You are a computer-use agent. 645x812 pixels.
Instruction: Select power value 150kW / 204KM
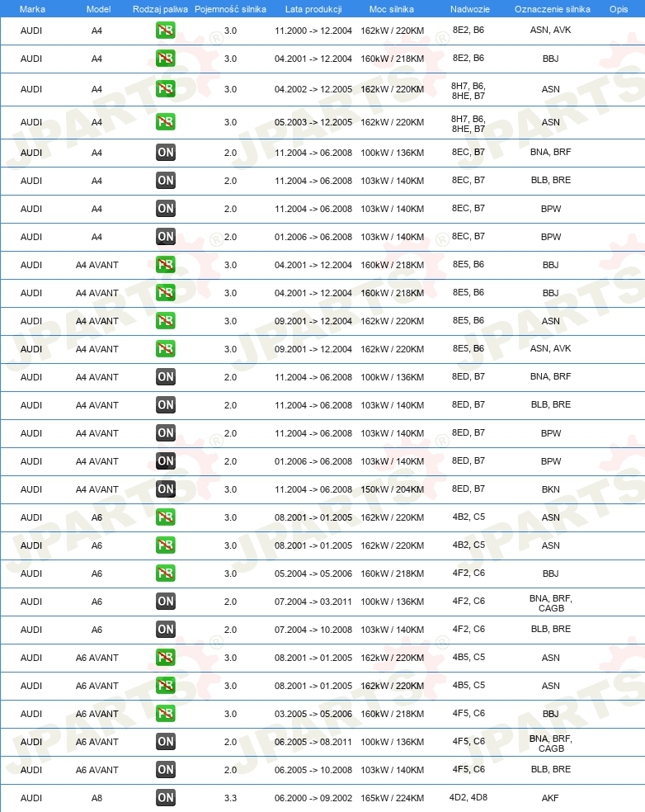tap(393, 489)
